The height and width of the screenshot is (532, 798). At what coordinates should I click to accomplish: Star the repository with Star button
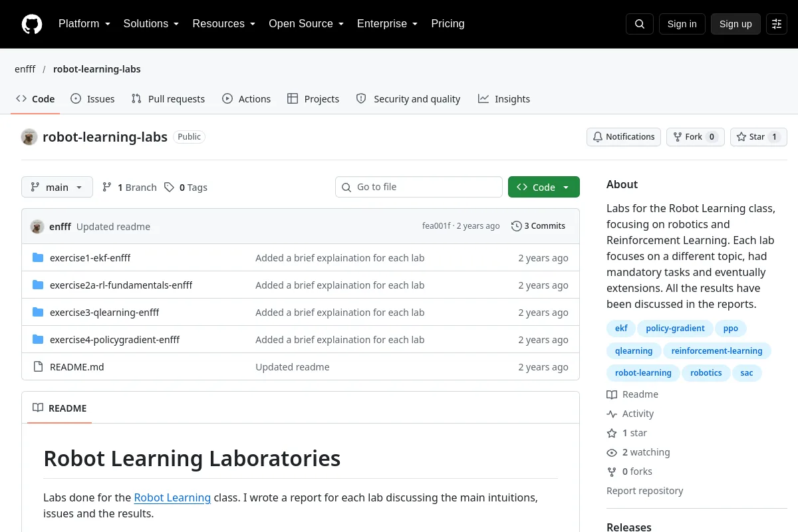click(x=759, y=137)
